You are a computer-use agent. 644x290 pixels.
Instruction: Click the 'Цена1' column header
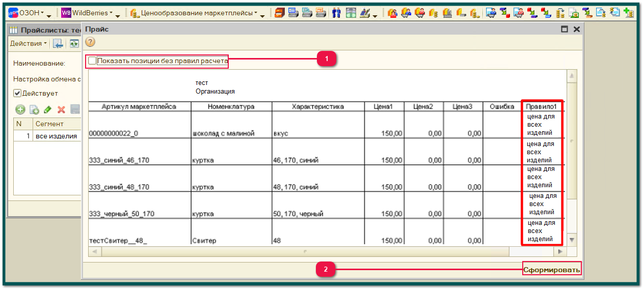tap(384, 106)
